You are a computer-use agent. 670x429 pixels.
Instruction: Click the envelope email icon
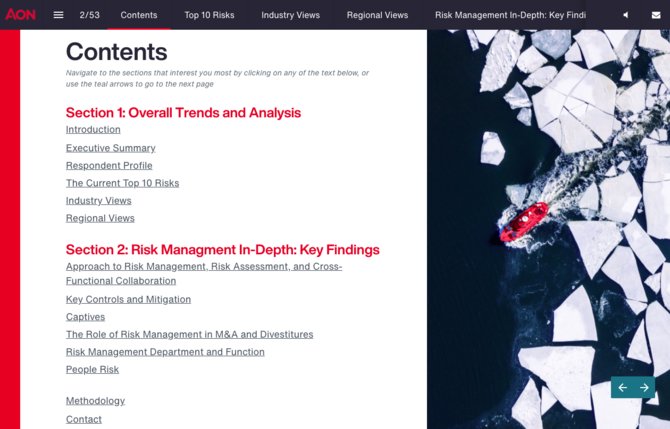tap(656, 15)
